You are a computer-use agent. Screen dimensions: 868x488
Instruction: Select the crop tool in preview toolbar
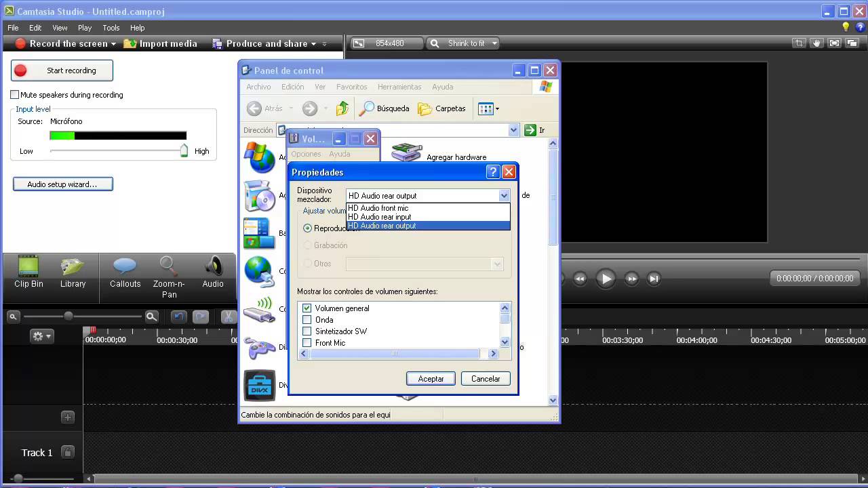(800, 43)
